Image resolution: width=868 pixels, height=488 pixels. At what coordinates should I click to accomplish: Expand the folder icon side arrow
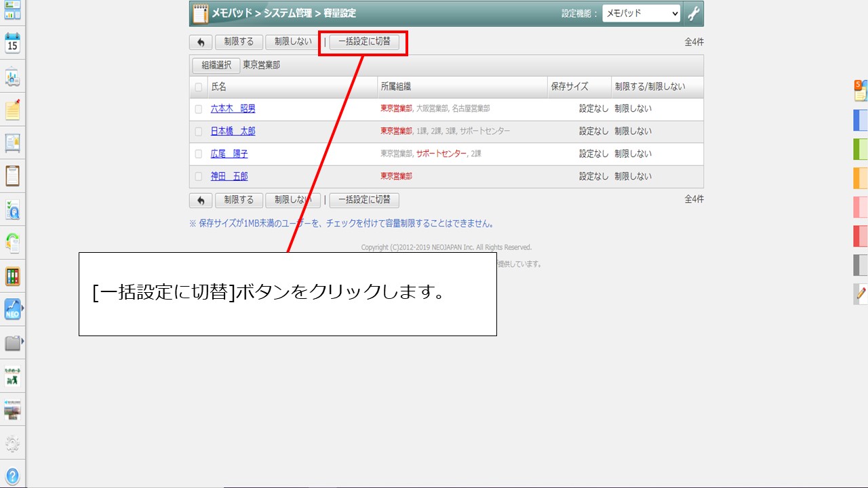click(24, 342)
